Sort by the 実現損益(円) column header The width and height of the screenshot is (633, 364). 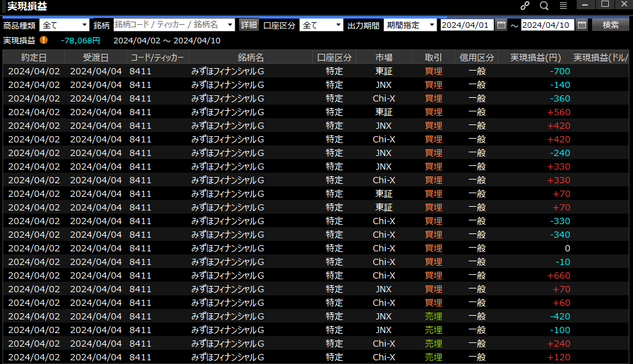tap(536, 58)
